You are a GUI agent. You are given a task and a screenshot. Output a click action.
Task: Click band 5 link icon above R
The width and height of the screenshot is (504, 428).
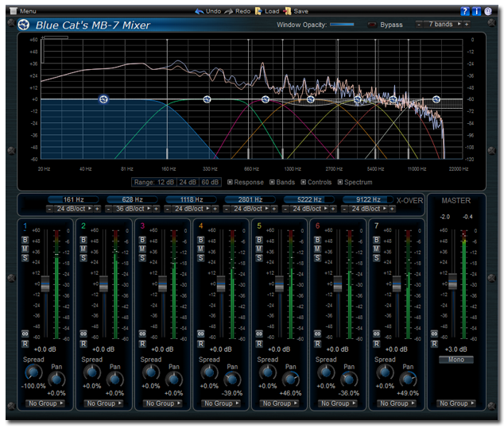(x=259, y=334)
